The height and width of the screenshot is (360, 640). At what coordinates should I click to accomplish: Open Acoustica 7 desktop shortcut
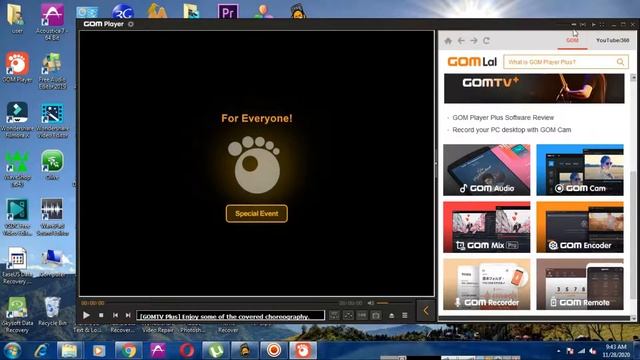[52, 21]
